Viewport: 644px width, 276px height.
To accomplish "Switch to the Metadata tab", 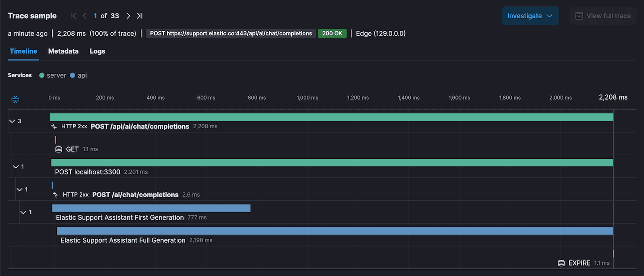I will point(63,51).
